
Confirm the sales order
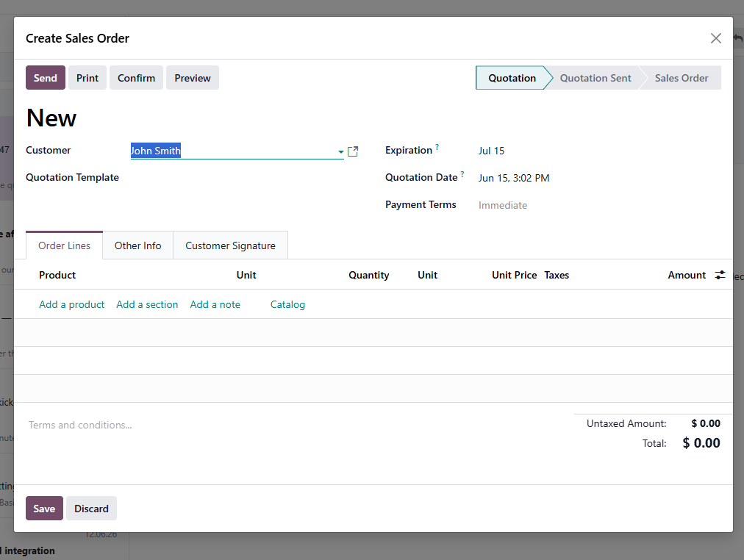[136, 78]
